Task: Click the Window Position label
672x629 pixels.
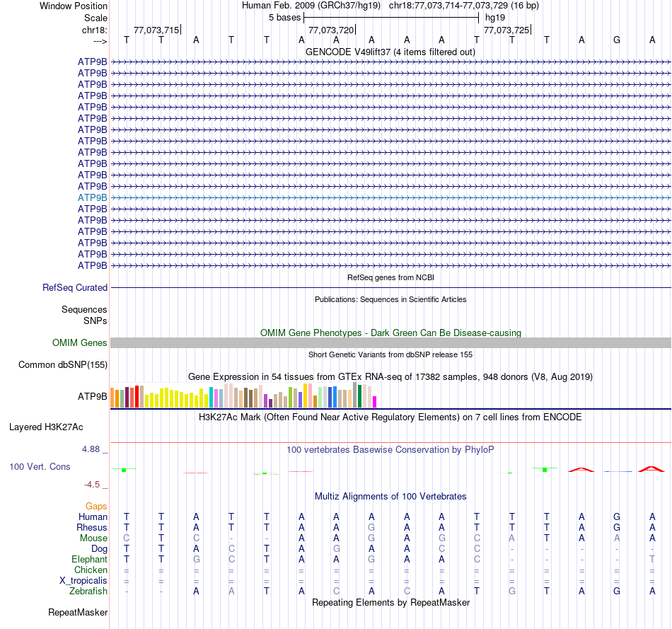Action: [74, 6]
